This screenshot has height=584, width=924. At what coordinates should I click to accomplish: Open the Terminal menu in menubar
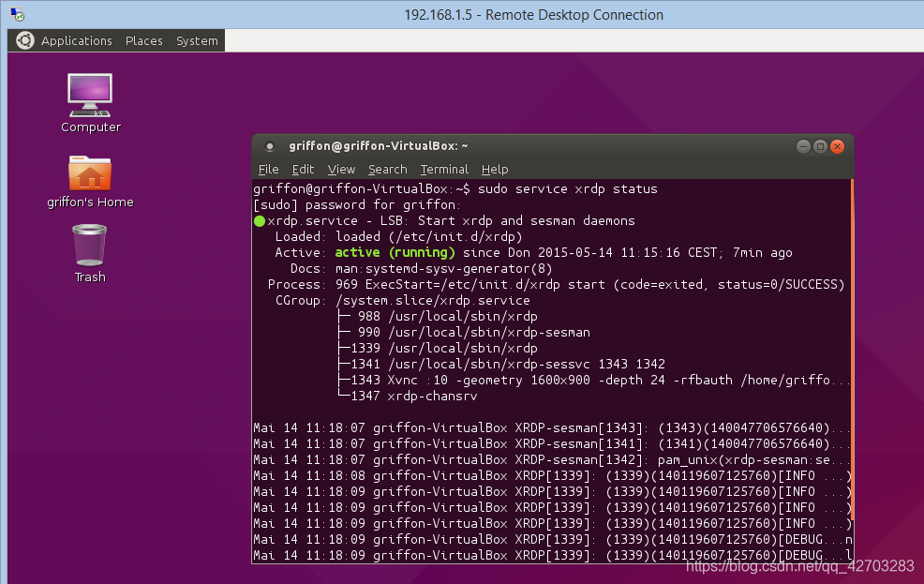(444, 169)
